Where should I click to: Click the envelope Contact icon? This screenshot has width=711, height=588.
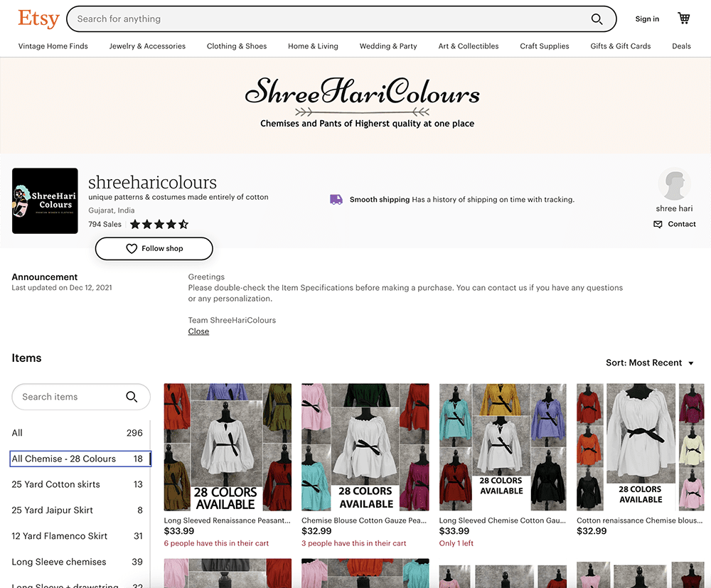(658, 225)
